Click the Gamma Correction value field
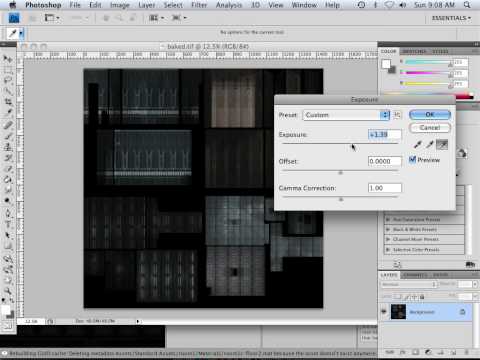This screenshot has height=360, width=480. [x=385, y=188]
